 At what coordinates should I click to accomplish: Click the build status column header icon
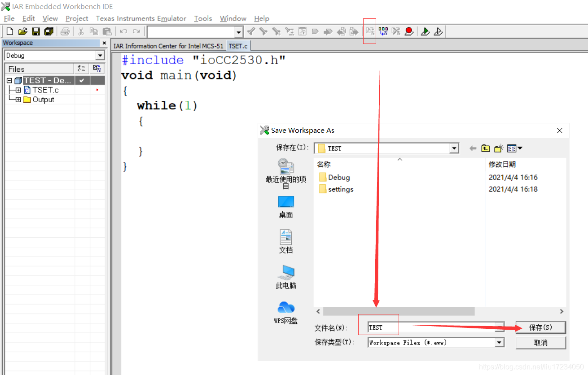tap(81, 69)
